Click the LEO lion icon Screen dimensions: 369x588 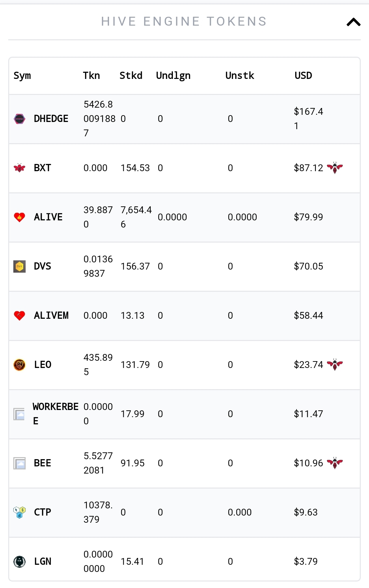point(19,365)
